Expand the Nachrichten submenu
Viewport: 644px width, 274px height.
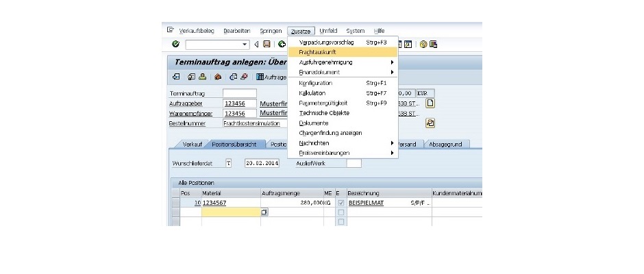393,142
